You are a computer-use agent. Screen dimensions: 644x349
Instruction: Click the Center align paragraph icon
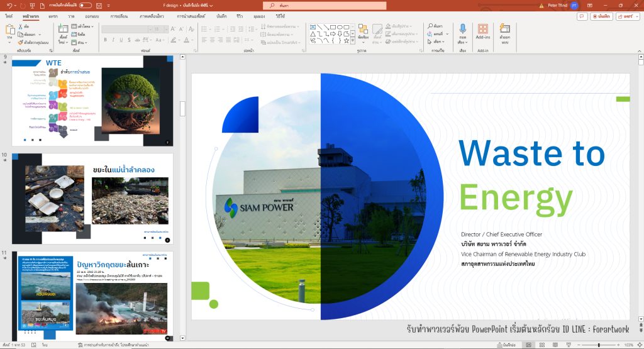[213, 40]
